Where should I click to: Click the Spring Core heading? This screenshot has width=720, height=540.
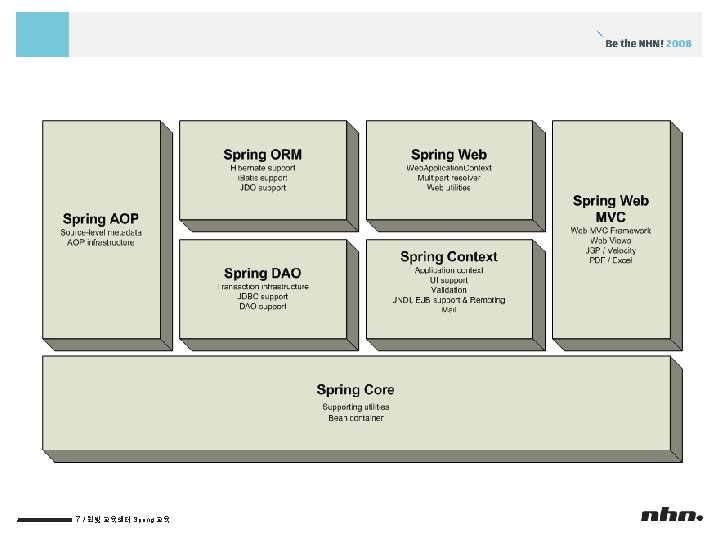pyautogui.click(x=355, y=390)
